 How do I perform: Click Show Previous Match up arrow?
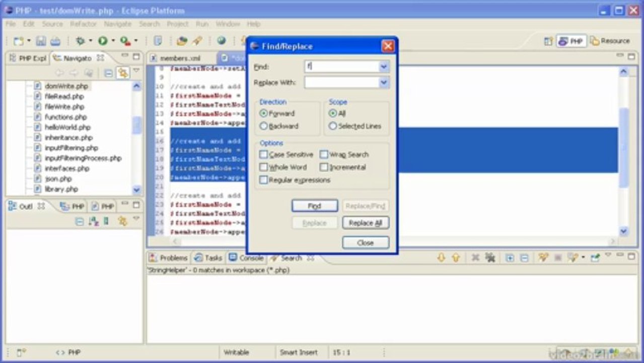(456, 258)
